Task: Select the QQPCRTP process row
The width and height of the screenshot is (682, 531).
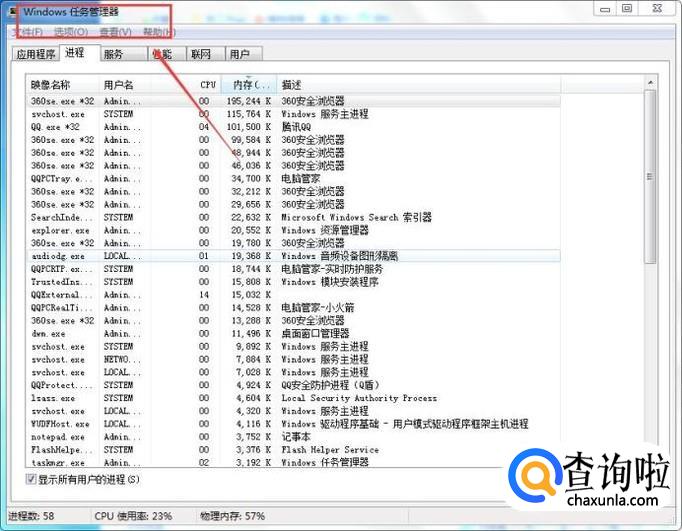Action: click(x=294, y=269)
